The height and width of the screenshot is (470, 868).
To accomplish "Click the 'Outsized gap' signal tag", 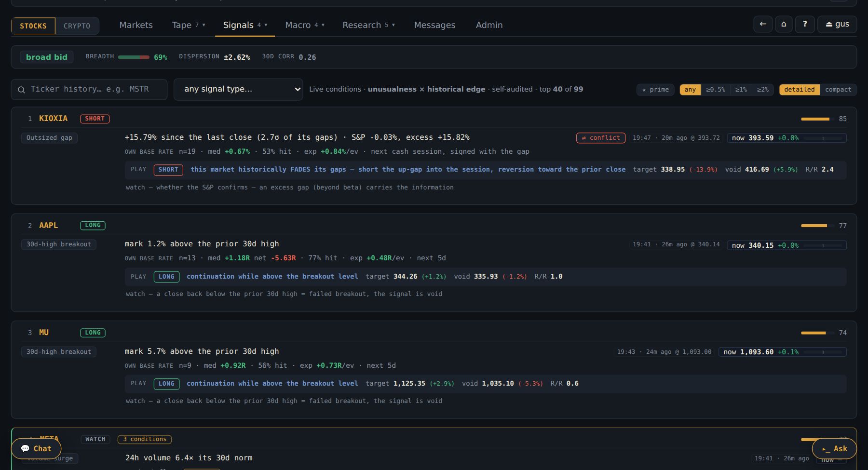I will [x=49, y=138].
